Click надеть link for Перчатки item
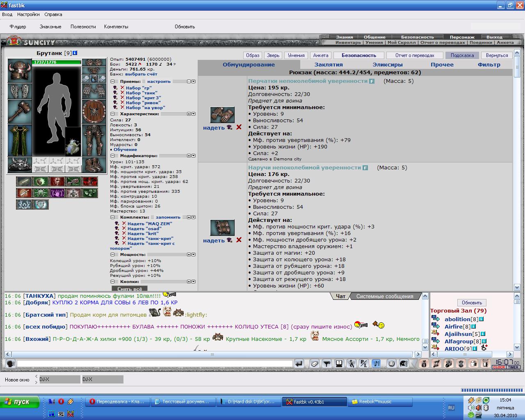The image size is (525, 420). [214, 128]
